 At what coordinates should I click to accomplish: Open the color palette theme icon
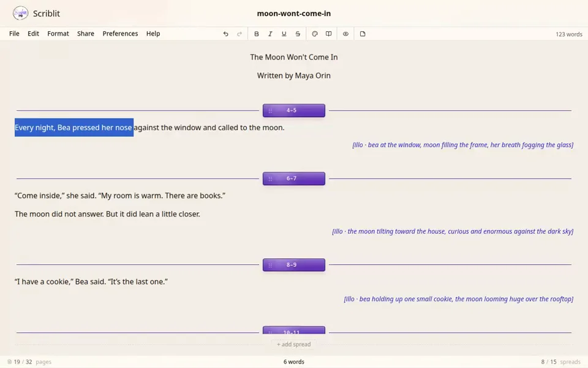315,34
